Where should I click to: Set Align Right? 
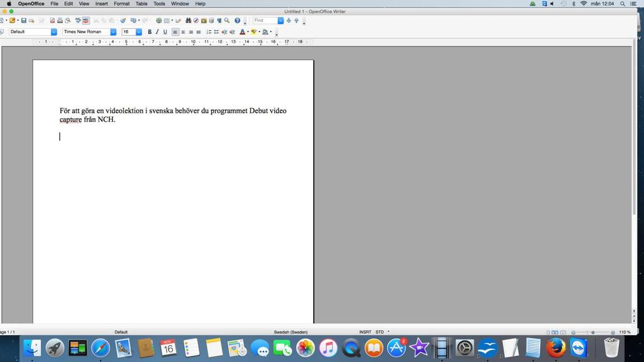pyautogui.click(x=191, y=31)
